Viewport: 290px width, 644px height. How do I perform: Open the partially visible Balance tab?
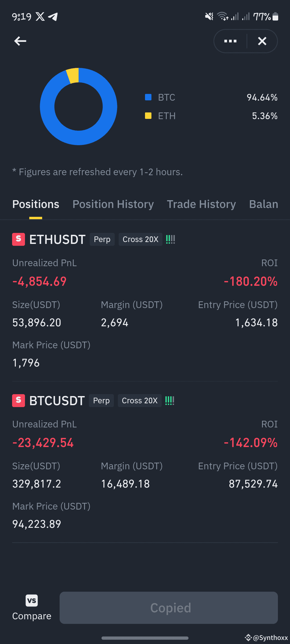pos(264,204)
